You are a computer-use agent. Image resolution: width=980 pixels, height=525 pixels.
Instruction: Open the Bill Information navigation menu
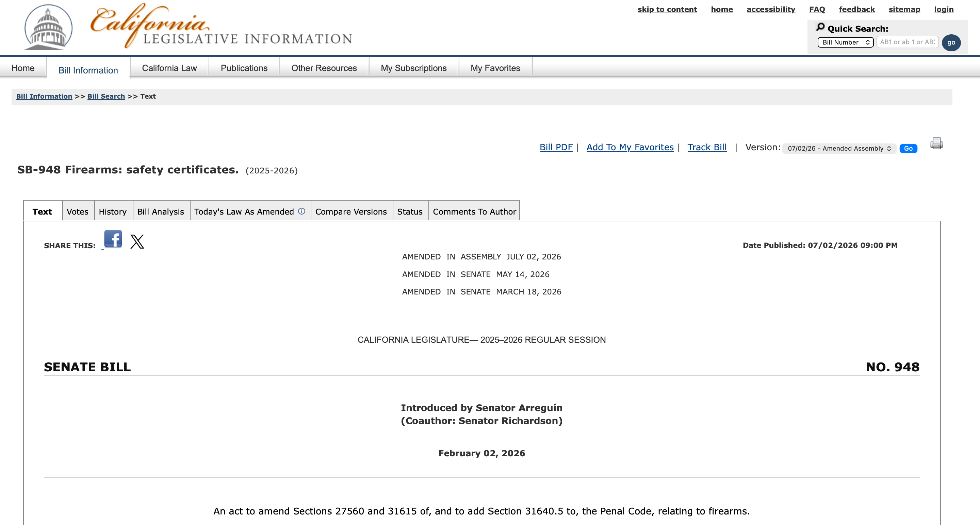(88, 70)
